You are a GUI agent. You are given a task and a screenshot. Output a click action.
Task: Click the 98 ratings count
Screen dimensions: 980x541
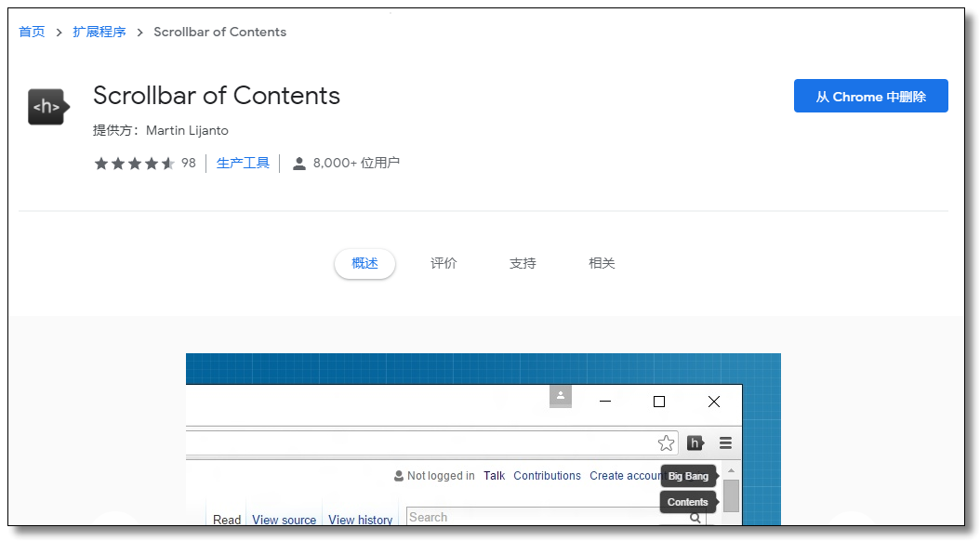[189, 163]
